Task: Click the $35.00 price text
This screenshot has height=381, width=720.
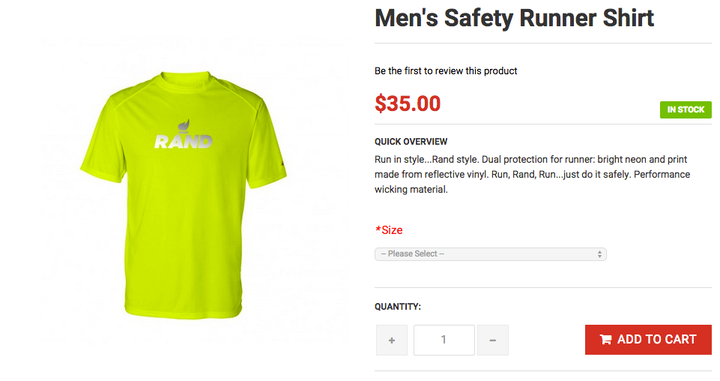Action: tap(407, 104)
